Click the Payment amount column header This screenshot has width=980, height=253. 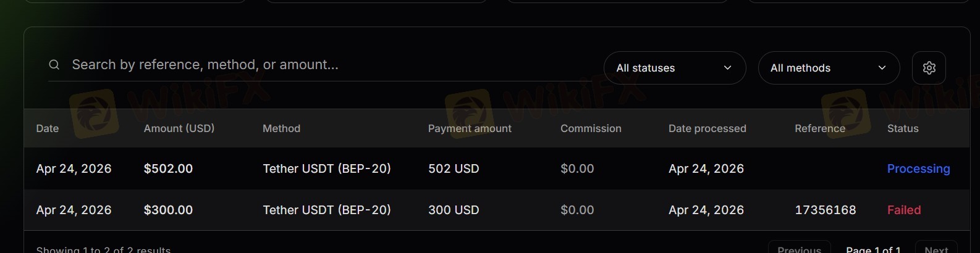[470, 128]
